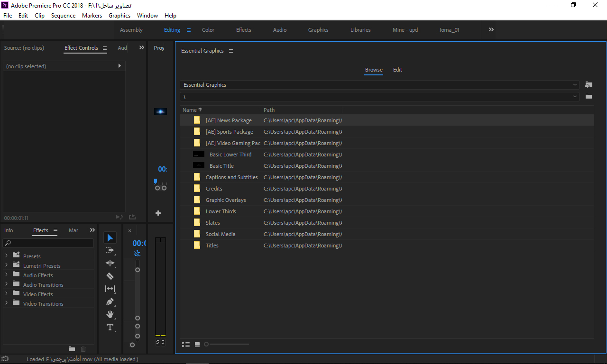This screenshot has width=607, height=364.
Task: Switch to the Assembly workspace
Action: [x=131, y=30]
